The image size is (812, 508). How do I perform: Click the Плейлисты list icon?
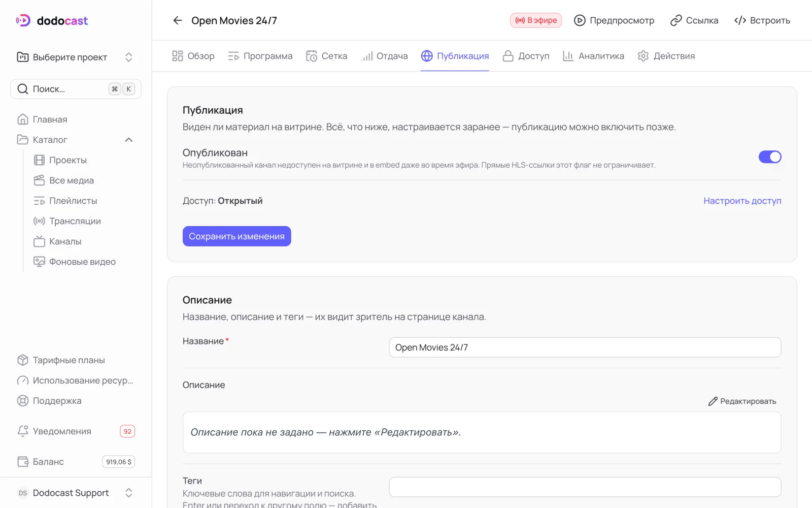pyautogui.click(x=39, y=201)
